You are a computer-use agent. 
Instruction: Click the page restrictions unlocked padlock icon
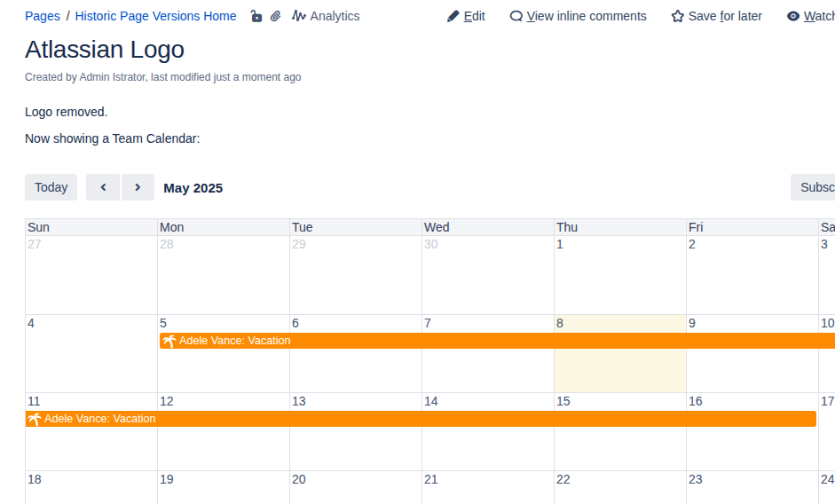(256, 16)
